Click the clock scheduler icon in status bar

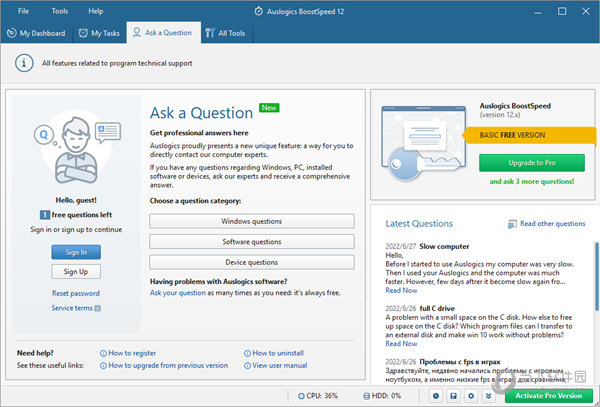click(436, 396)
